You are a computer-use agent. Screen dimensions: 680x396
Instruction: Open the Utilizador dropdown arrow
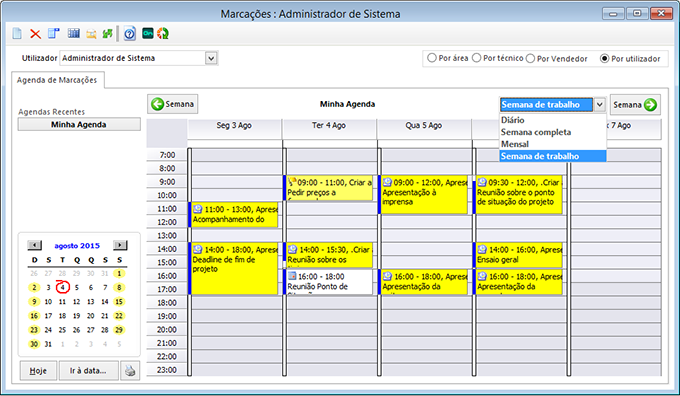[211, 58]
